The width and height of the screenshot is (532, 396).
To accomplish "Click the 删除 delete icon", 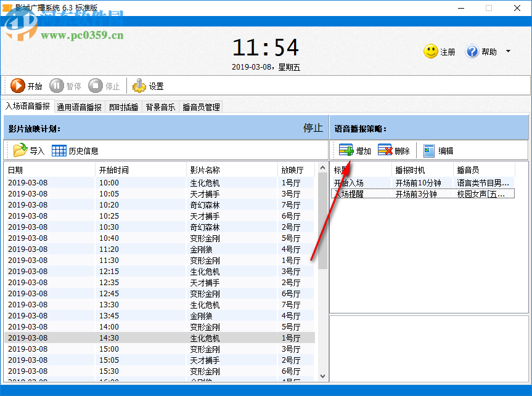I will (x=386, y=150).
